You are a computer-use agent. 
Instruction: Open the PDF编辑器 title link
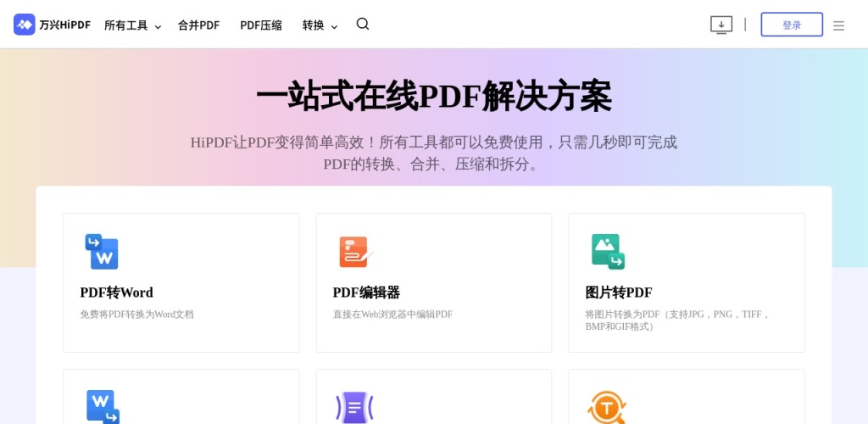366,293
